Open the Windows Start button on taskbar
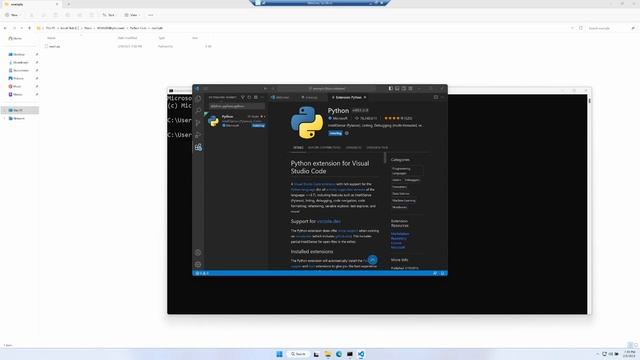 coord(280,354)
